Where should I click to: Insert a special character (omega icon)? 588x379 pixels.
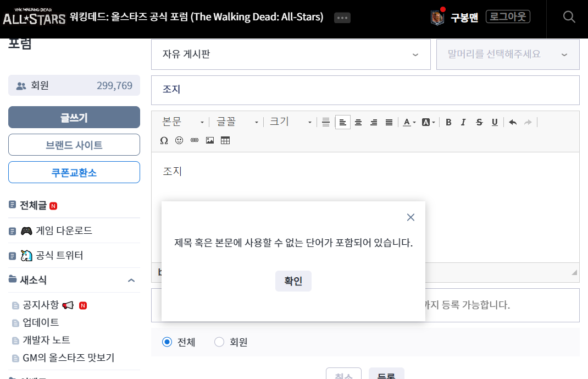[x=164, y=140]
